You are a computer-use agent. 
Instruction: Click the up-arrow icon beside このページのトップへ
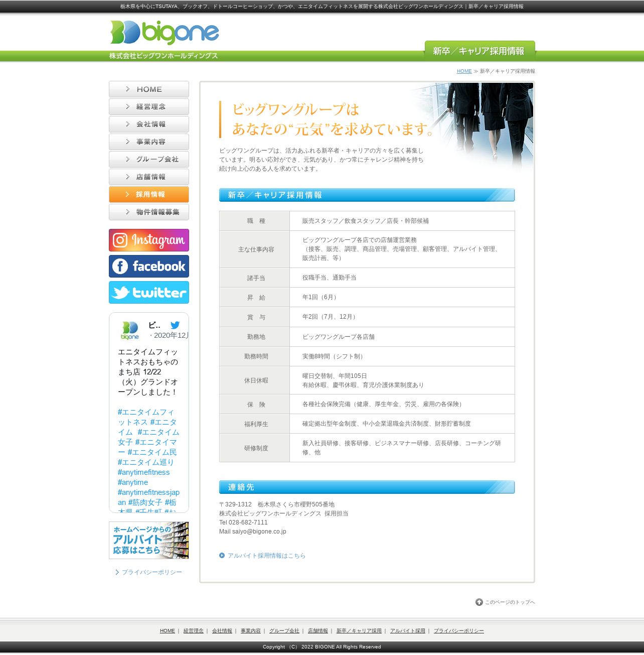point(479,602)
